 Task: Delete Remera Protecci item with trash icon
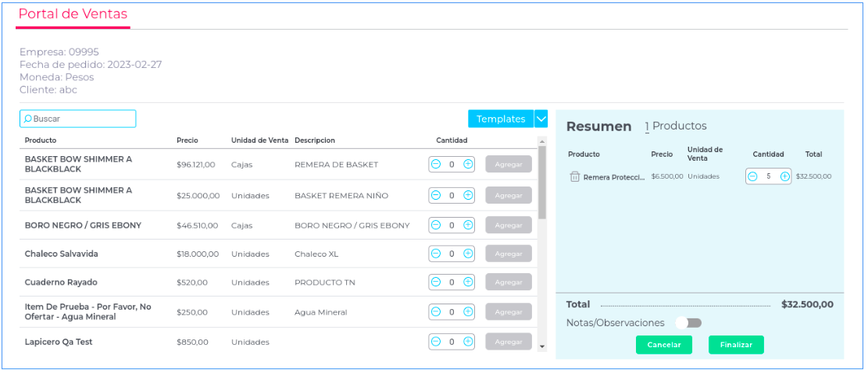pos(574,177)
